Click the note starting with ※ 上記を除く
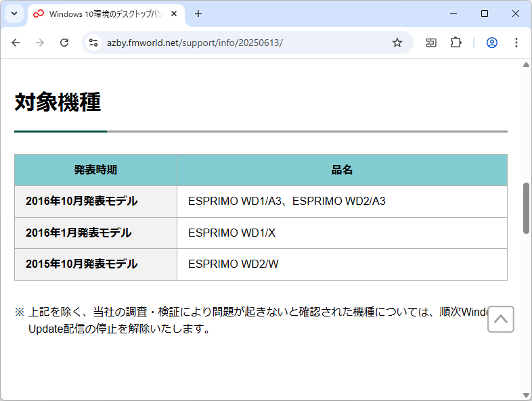 click(251, 320)
